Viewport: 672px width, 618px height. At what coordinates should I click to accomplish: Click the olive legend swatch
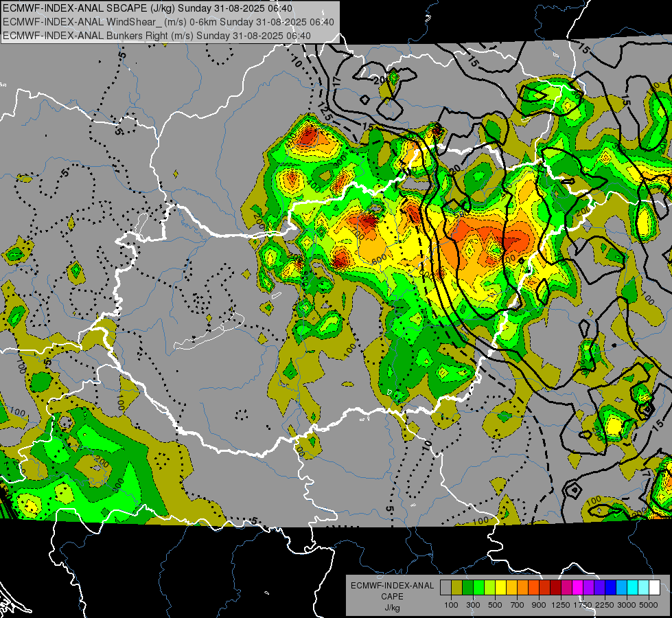457,587
